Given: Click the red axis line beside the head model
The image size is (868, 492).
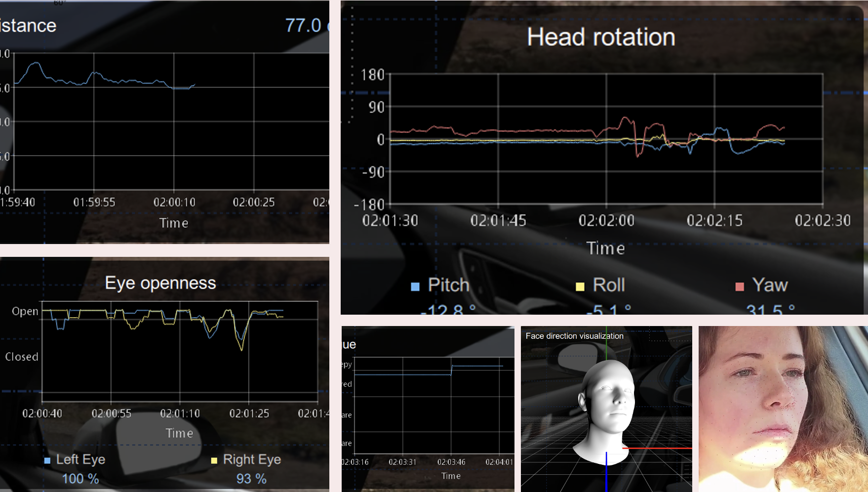Looking at the screenshot, I should (657, 448).
